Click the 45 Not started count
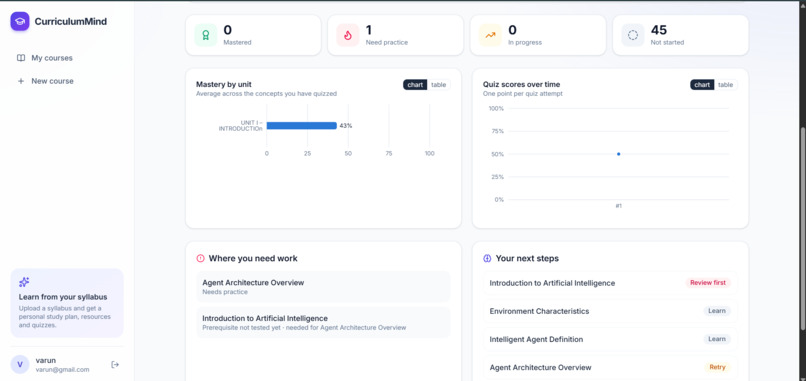This screenshot has width=806, height=381. 658,30
